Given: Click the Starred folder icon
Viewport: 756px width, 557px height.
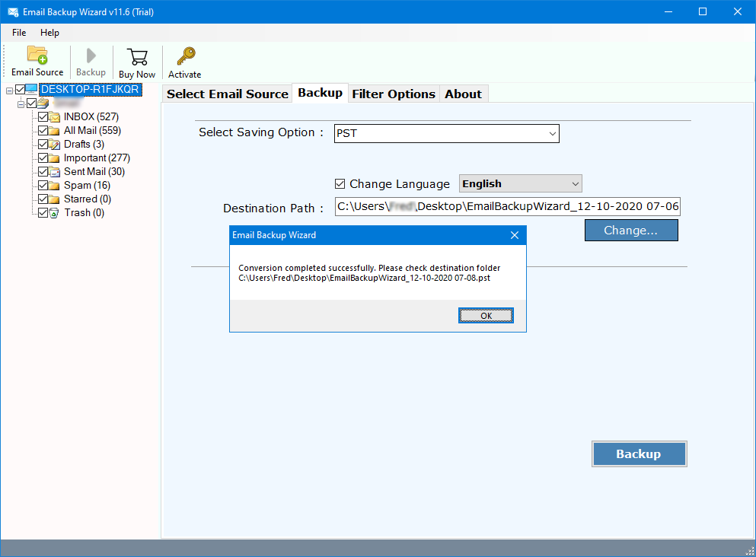Looking at the screenshot, I should tap(54, 199).
